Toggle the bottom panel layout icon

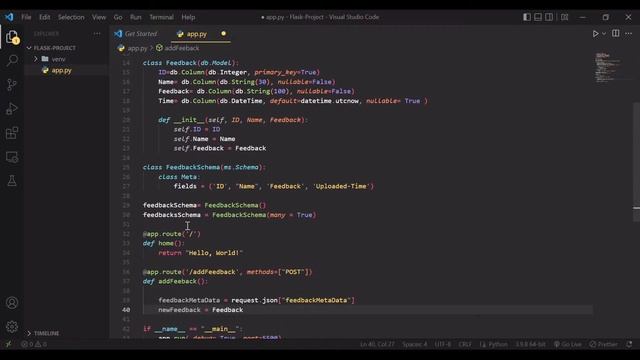(538, 17)
